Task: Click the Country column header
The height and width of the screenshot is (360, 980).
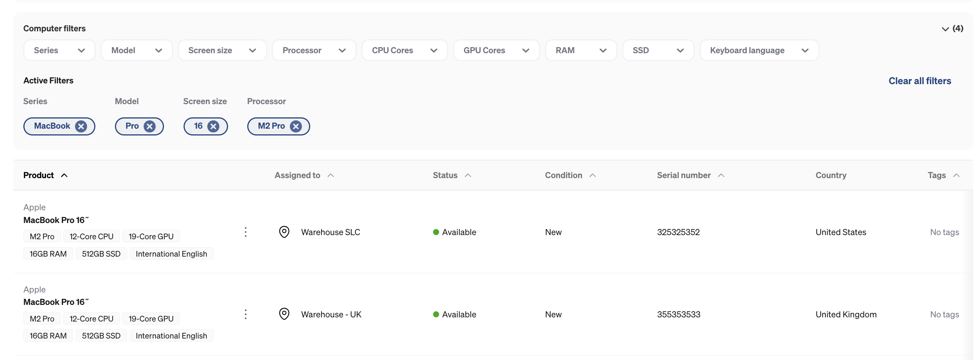Action: coord(831,175)
